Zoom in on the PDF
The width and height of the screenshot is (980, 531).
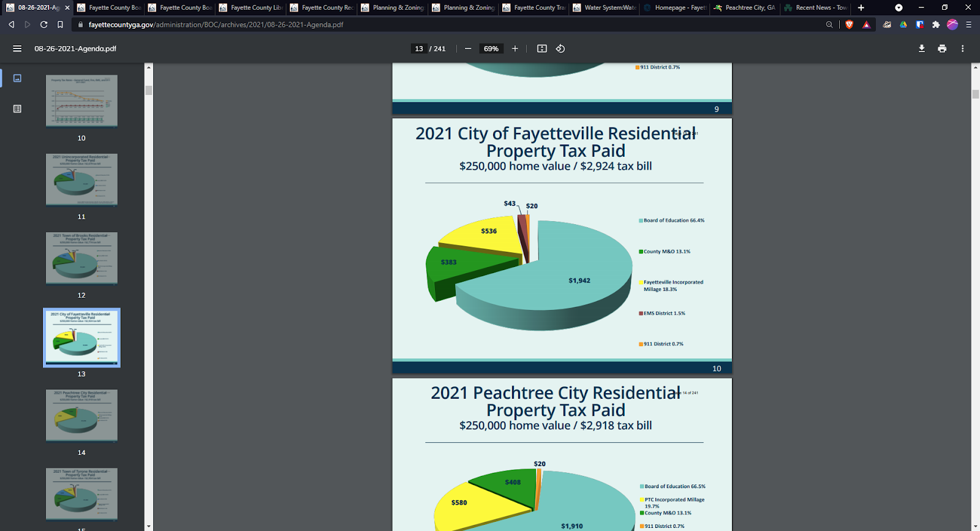tap(515, 48)
